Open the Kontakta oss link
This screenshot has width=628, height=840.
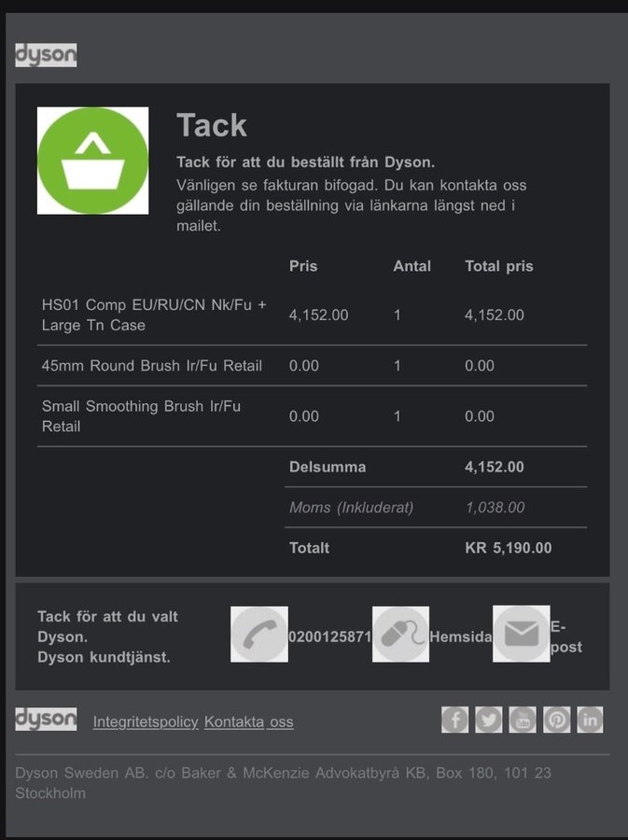[x=249, y=721]
